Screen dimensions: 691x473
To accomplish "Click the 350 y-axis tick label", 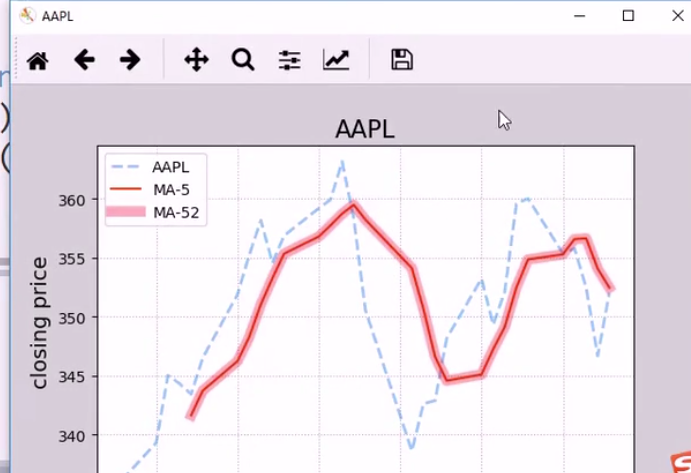I will [72, 318].
